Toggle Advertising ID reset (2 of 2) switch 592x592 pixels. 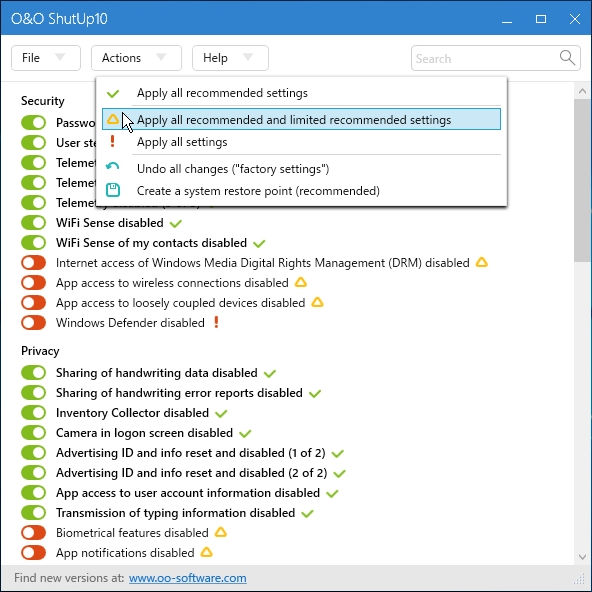click(34, 473)
